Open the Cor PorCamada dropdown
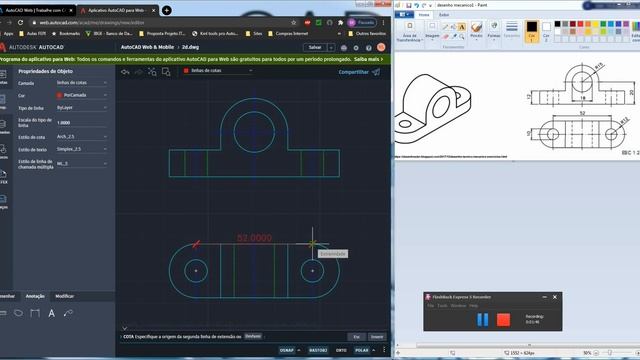This screenshot has height=360, width=640. click(x=82, y=95)
